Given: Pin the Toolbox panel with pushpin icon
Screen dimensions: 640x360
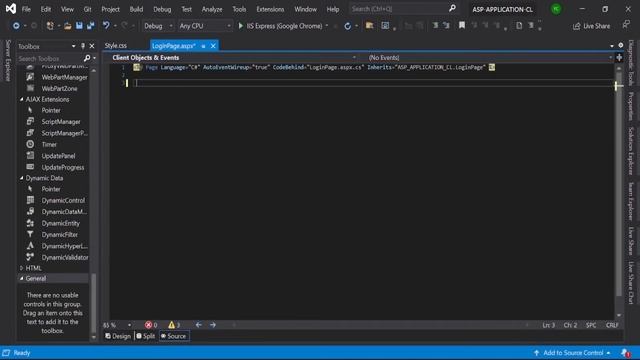Looking at the screenshot, I should click(x=83, y=46).
